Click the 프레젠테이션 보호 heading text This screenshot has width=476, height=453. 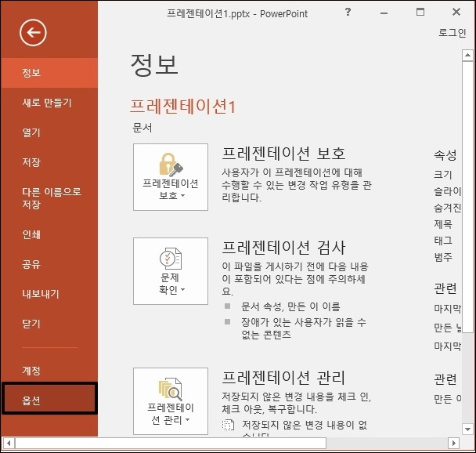(283, 154)
